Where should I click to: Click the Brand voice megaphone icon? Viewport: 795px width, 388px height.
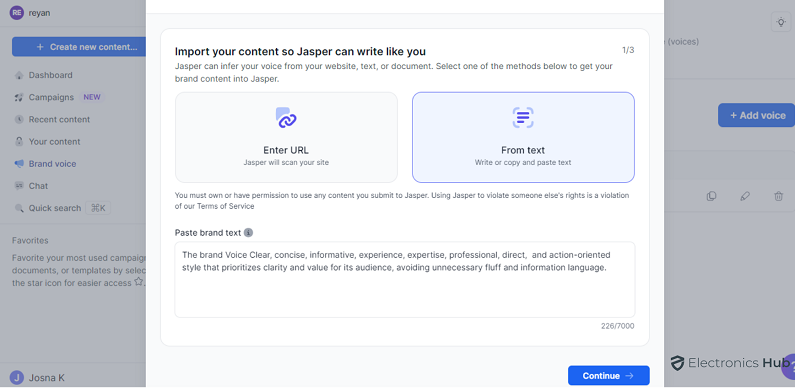[x=19, y=164]
